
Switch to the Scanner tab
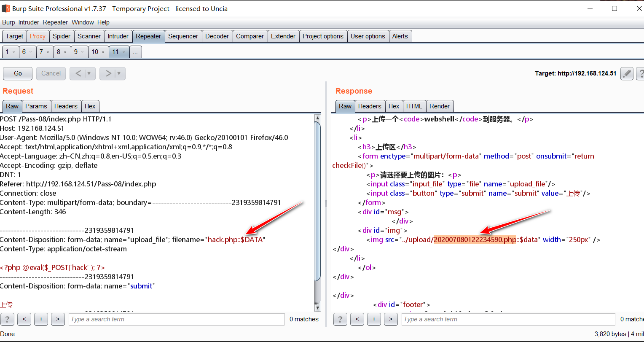[89, 36]
